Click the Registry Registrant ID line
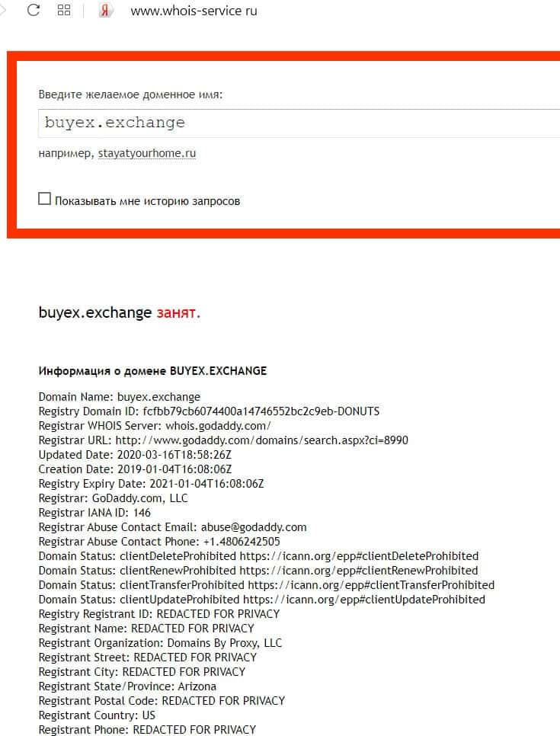Image resolution: width=560 pixels, height=736 pixels. click(x=159, y=614)
